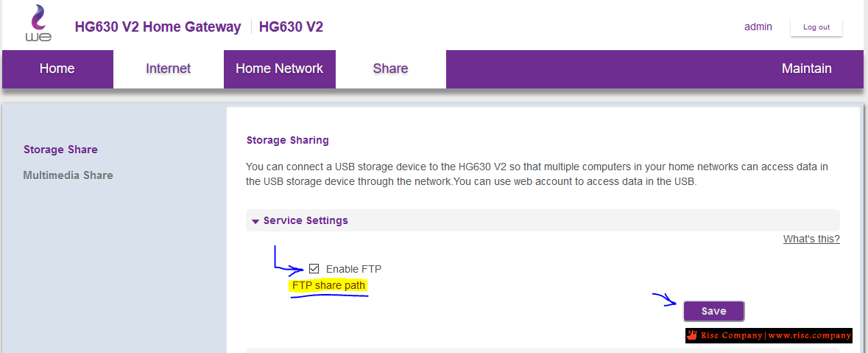Collapse the Service Settings triangle arrow
This screenshot has width=868, height=353.
[x=255, y=221]
